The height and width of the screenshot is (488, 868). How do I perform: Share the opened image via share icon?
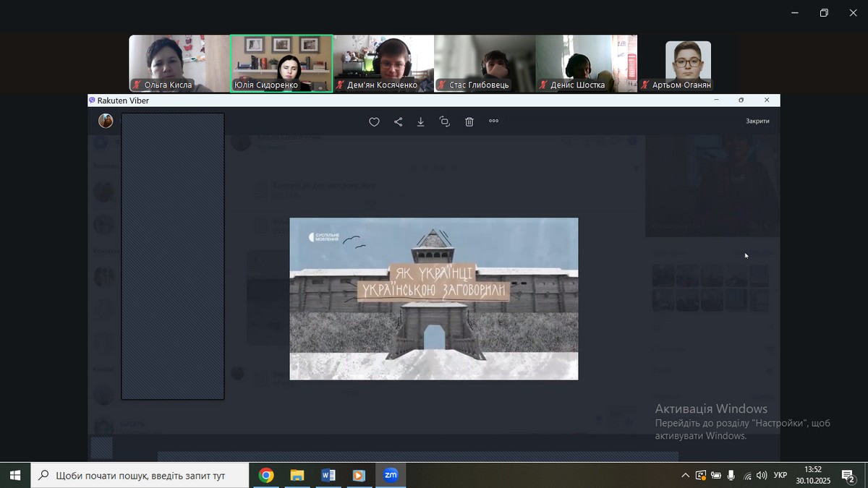(398, 122)
